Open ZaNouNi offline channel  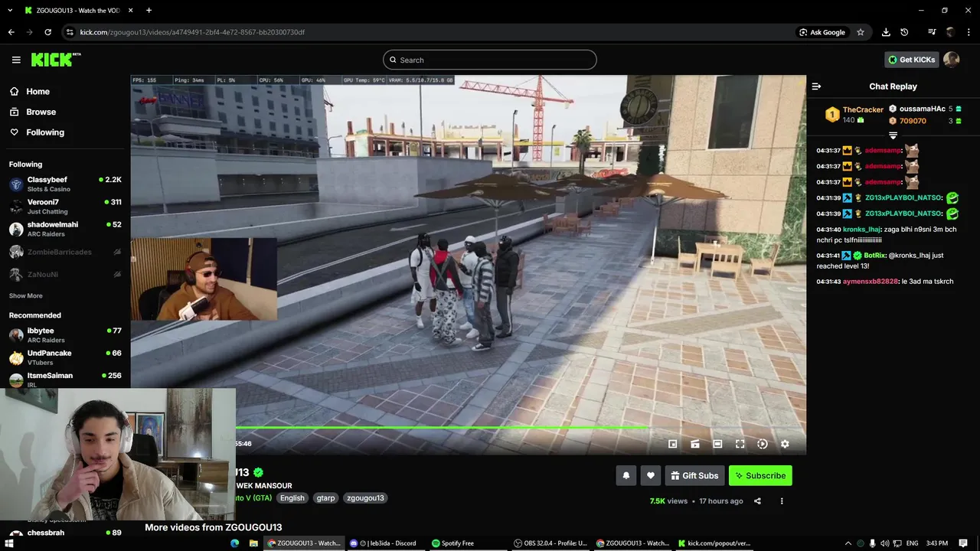[x=65, y=274]
